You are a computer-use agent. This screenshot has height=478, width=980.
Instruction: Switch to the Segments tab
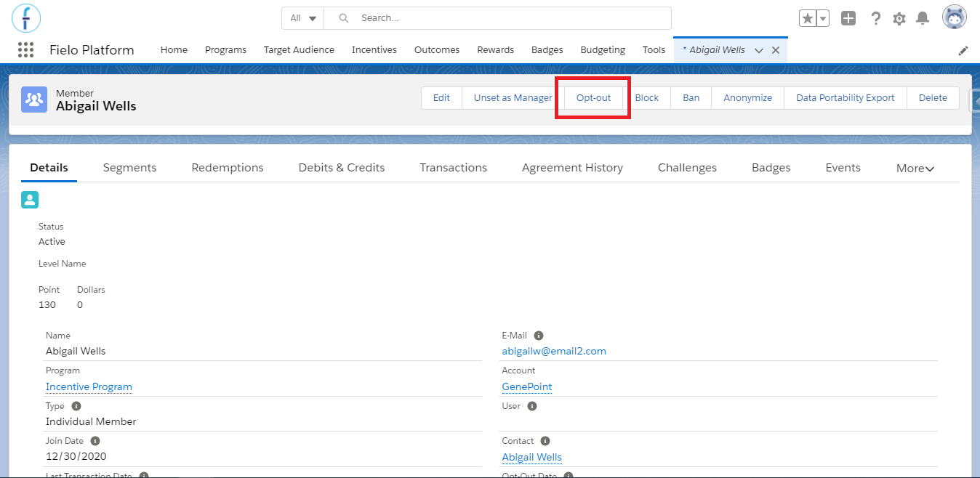129,168
